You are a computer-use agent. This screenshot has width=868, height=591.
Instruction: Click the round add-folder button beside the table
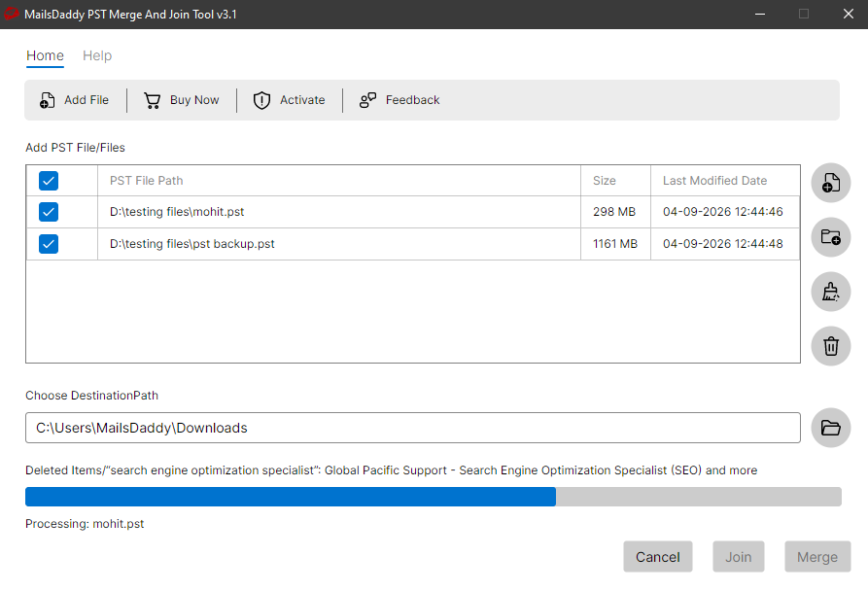(x=831, y=237)
